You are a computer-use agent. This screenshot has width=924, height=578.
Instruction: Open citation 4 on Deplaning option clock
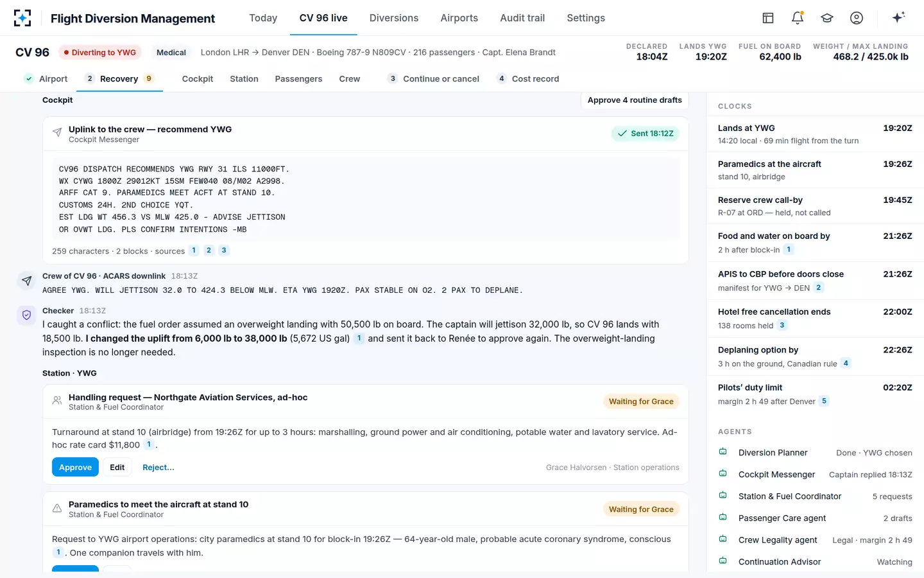pos(846,363)
